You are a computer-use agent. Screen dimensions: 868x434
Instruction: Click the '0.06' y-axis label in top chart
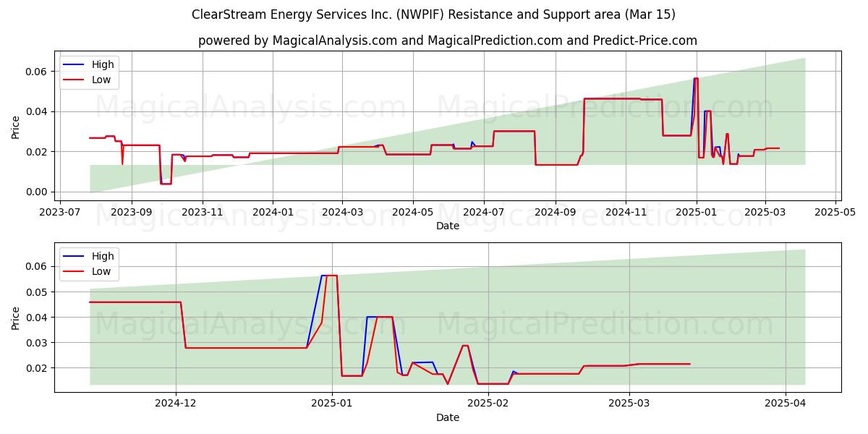tap(38, 72)
